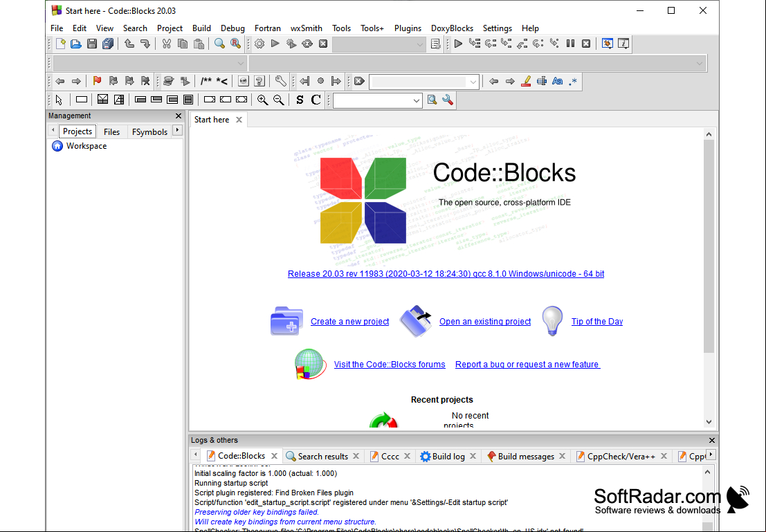This screenshot has width=766, height=532.
Task: Open the wxSmith menu
Action: point(307,28)
